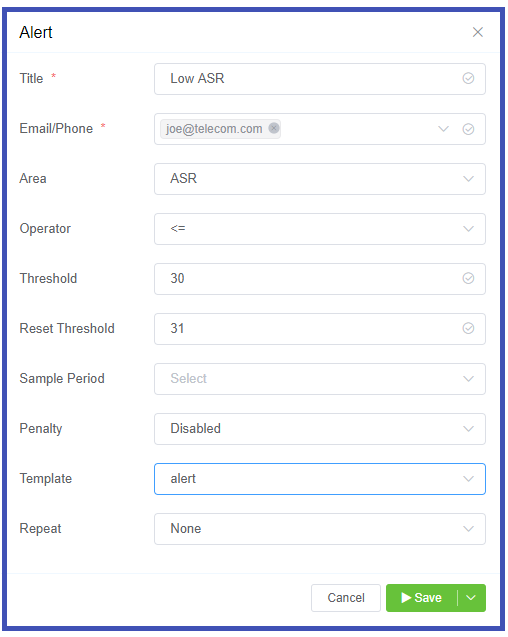
Task: Select a Sample Period from dropdown
Action: pos(320,379)
